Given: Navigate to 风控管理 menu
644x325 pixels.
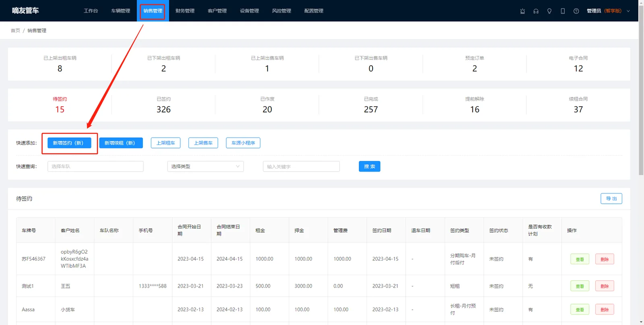Looking at the screenshot, I should coord(281,11).
